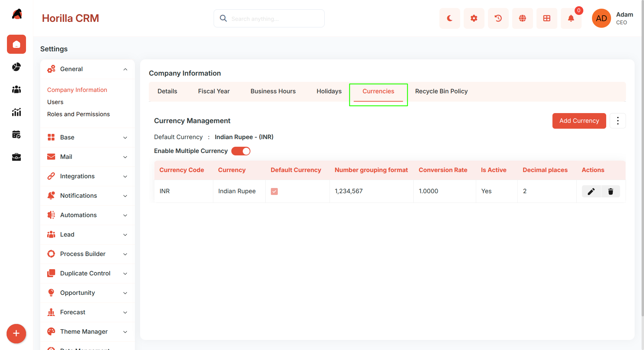Click the Search anything field
This screenshot has height=350, width=644.
click(x=269, y=18)
